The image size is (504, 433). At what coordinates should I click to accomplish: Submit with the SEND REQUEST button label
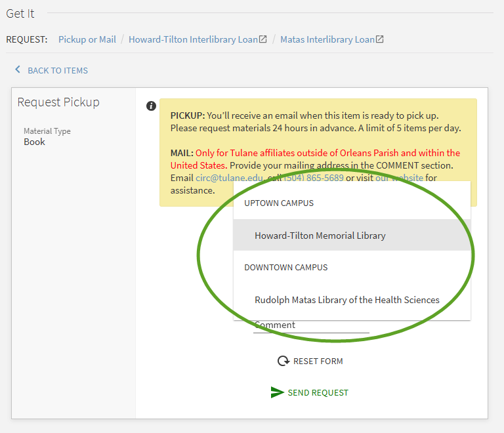pos(318,392)
